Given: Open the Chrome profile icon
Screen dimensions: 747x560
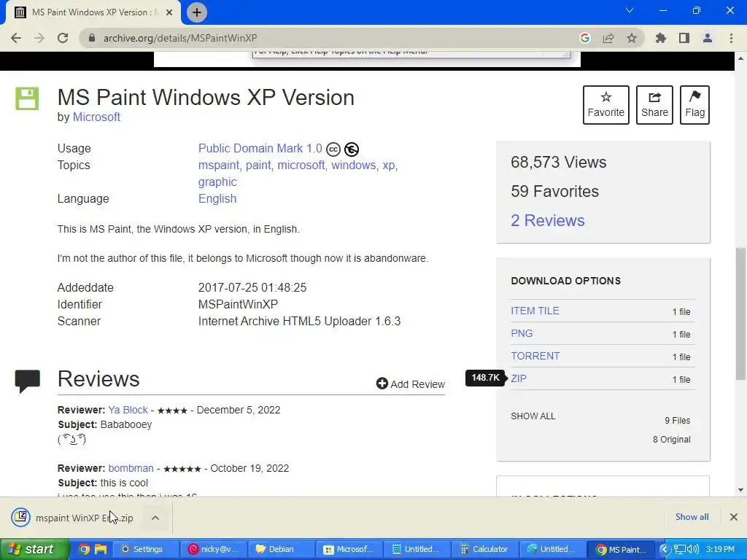Looking at the screenshot, I should 708,38.
